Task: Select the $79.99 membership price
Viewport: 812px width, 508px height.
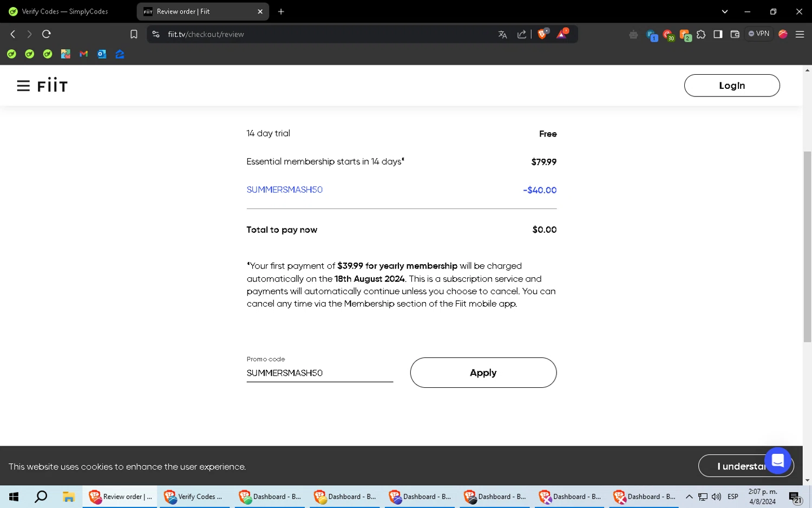Action: click(543, 162)
